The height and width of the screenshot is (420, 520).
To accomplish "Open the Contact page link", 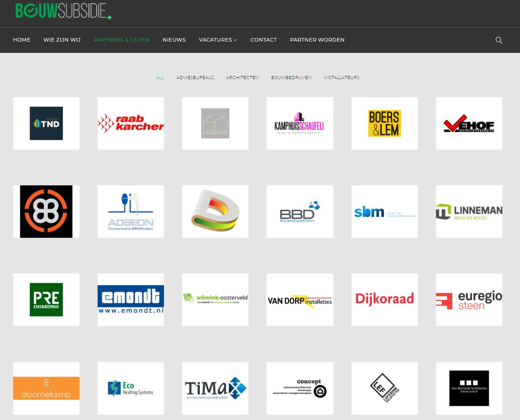I will point(263,40).
